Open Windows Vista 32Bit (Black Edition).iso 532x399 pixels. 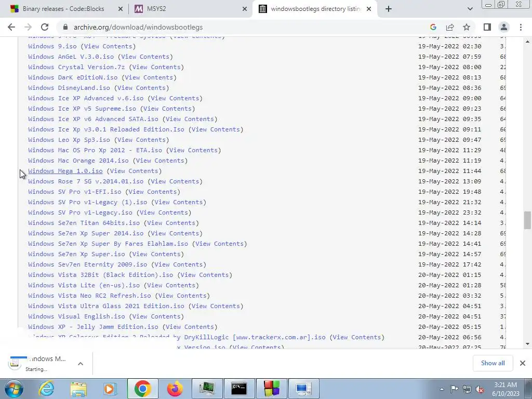100,275
